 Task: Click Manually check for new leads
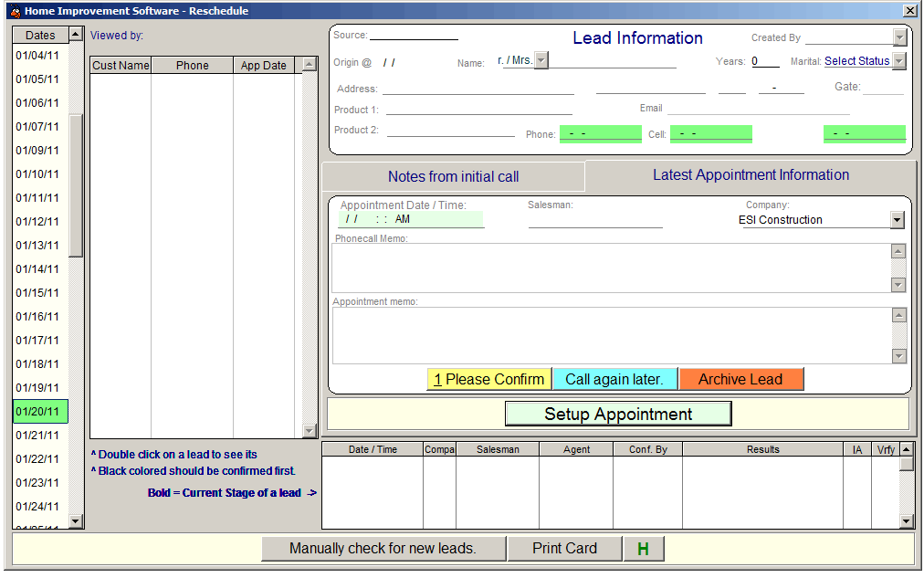tap(383, 549)
